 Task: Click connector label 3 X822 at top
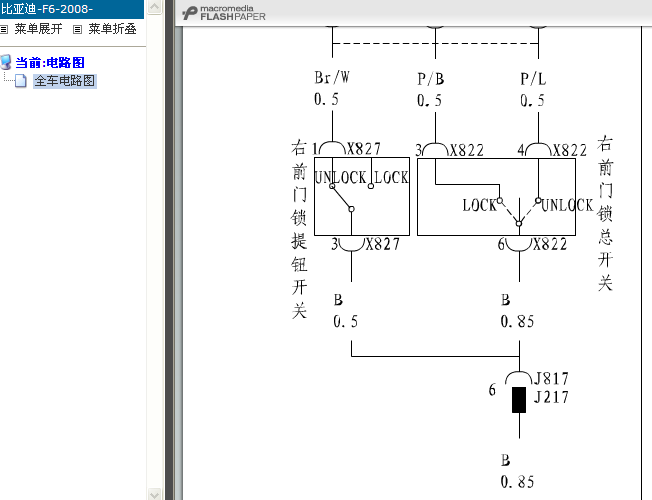(449, 150)
